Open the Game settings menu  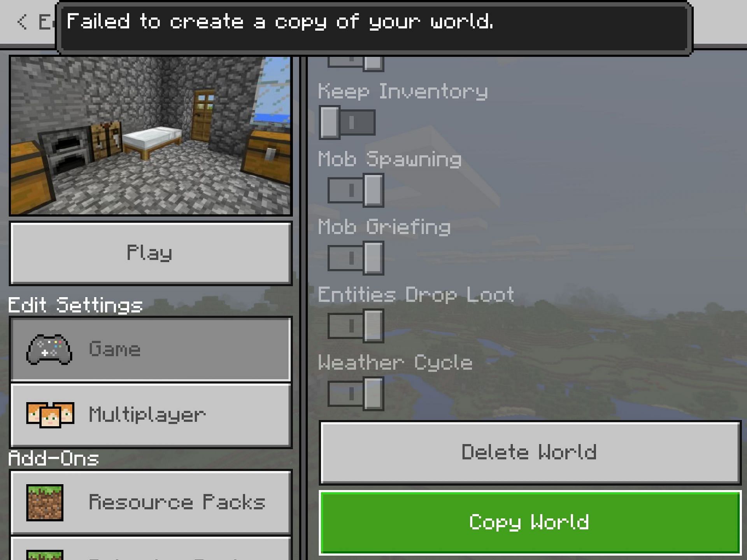pos(151,349)
